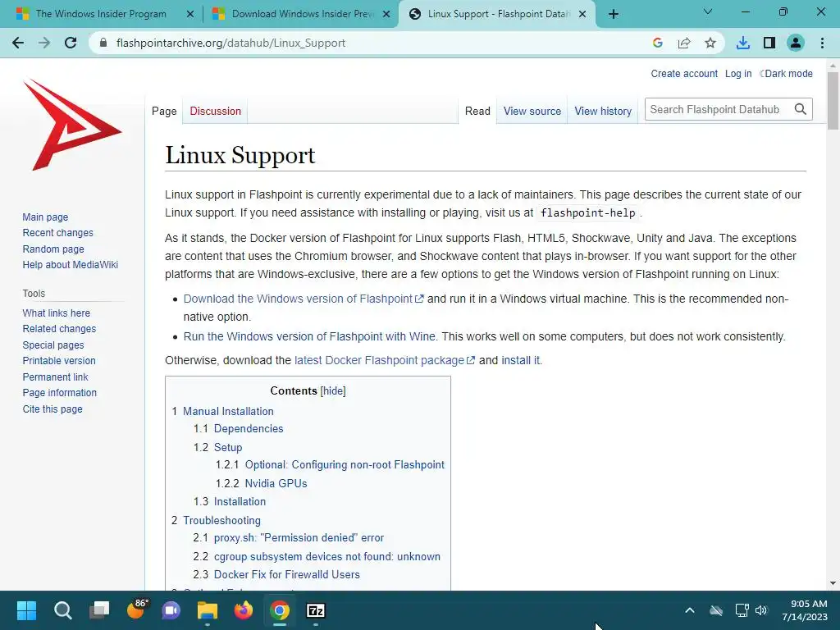Screen dimensions: 840x630
Task: Open Chrome three-dot menu
Action: 822,43
